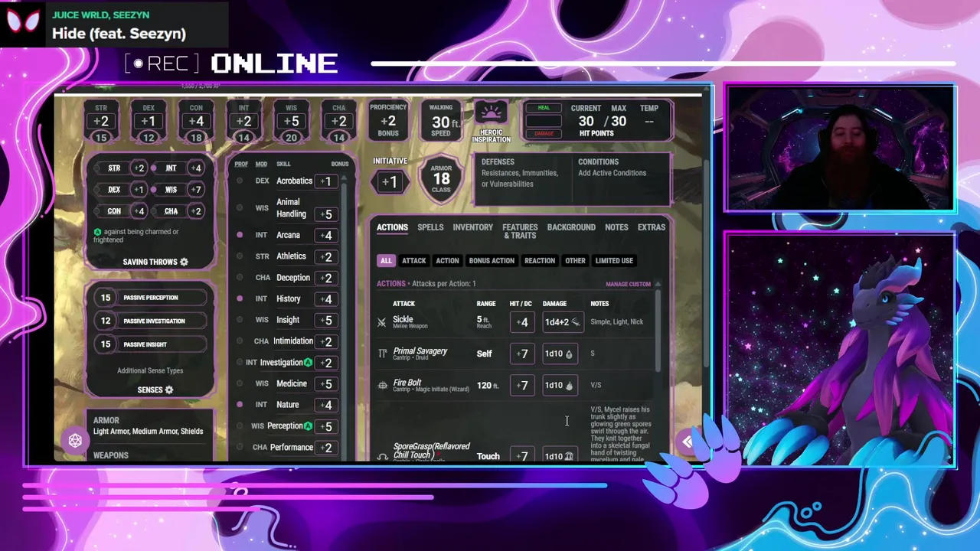The width and height of the screenshot is (980, 551).
Task: Roll the Animal Handling +5 skill bonus
Action: 326,214
